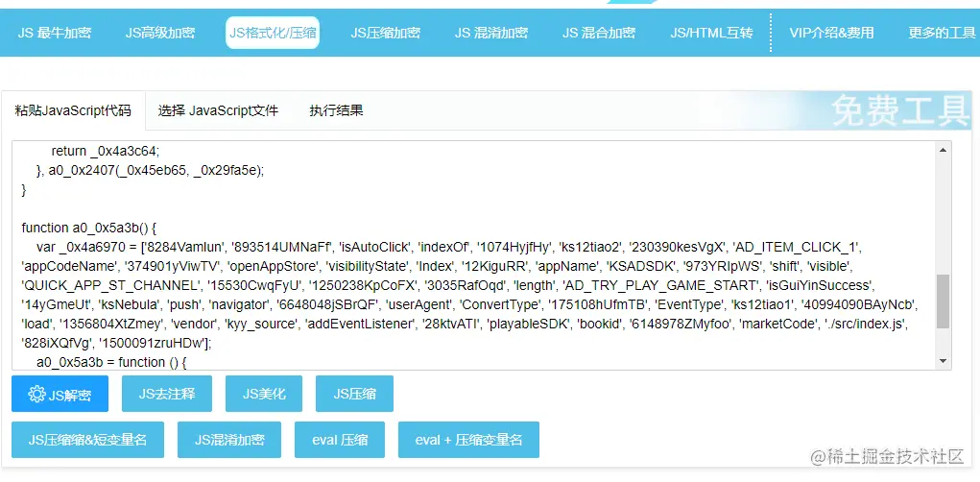Screen dimensions: 980x482
Task: Click JS压缩缩&短变量名 button
Action: point(87,440)
